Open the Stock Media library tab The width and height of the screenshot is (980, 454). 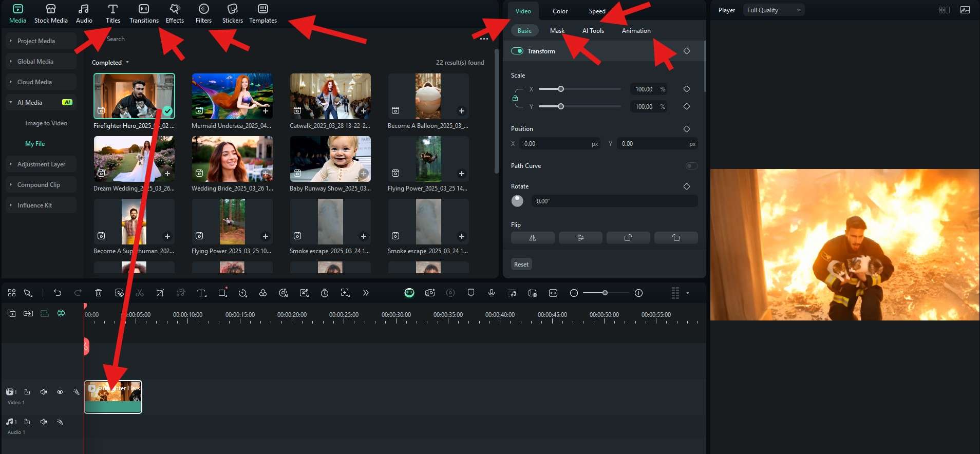pos(51,14)
